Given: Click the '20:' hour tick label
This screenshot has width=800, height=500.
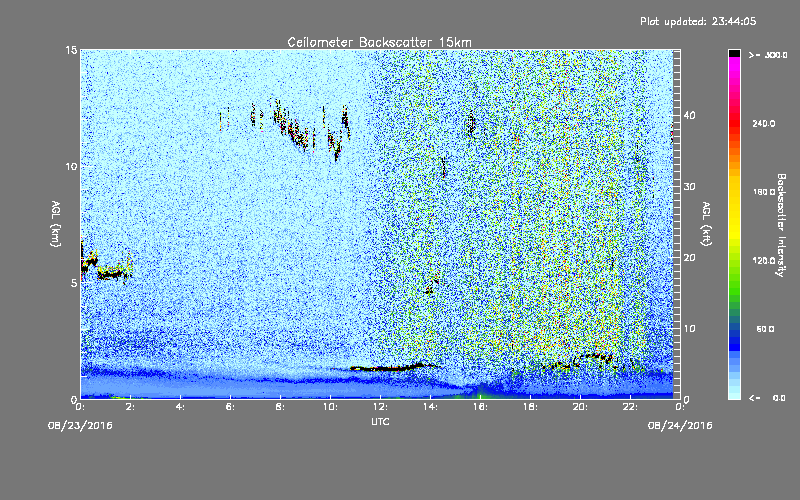Looking at the screenshot, I should coord(580,407).
